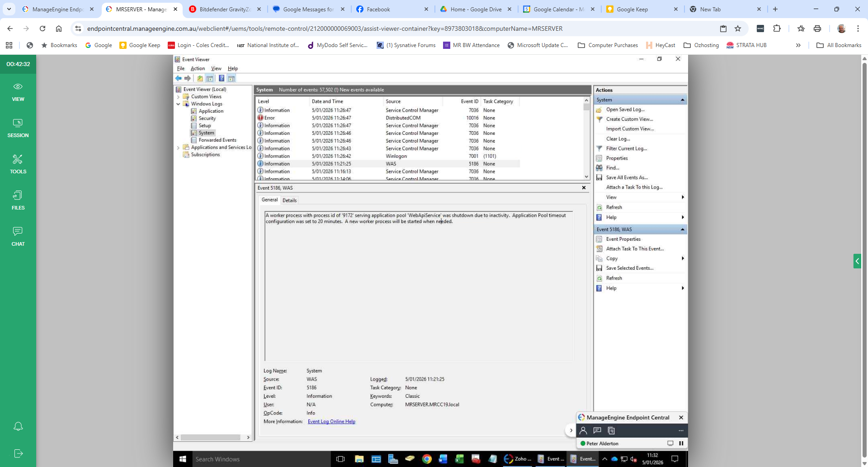
Task: Click the blue Help question-mark toolbar icon
Action: [222, 78]
